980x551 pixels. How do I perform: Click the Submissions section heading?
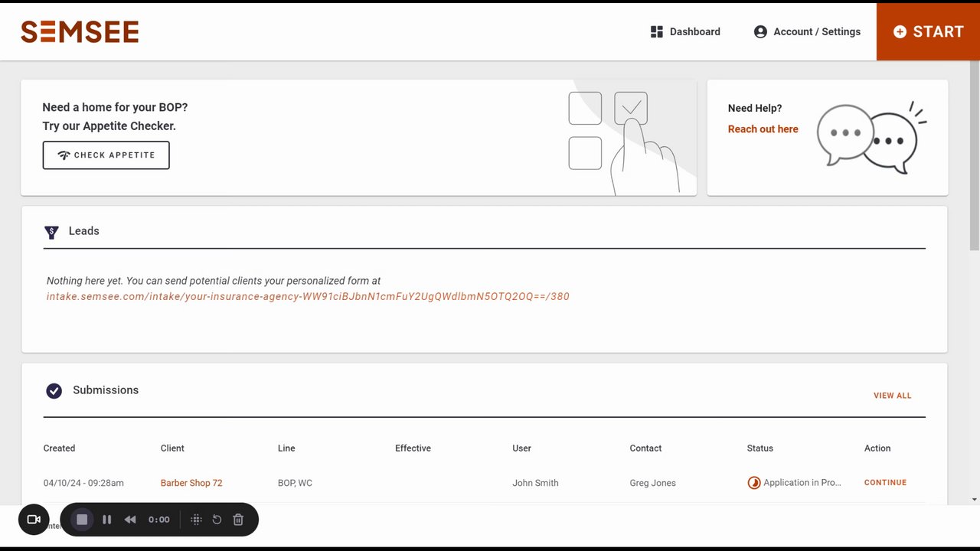click(x=106, y=390)
